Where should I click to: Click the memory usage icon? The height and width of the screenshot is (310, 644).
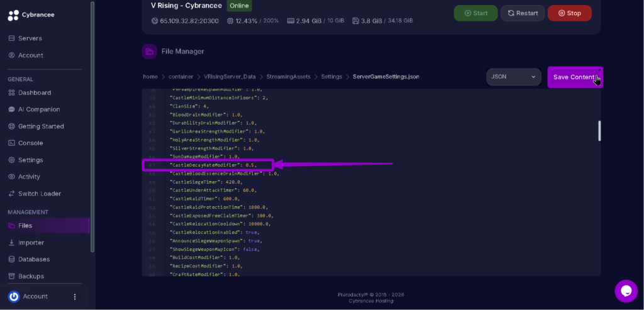click(291, 21)
